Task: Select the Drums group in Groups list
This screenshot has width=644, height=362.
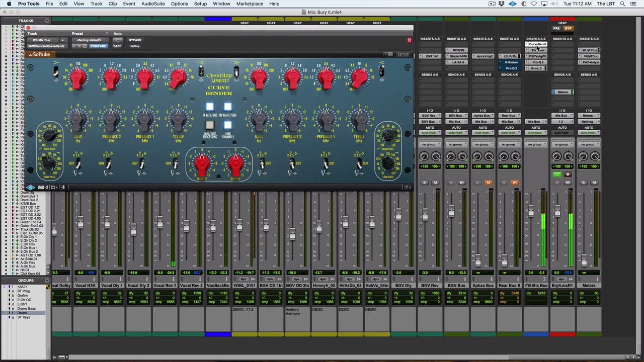Action: [22, 313]
